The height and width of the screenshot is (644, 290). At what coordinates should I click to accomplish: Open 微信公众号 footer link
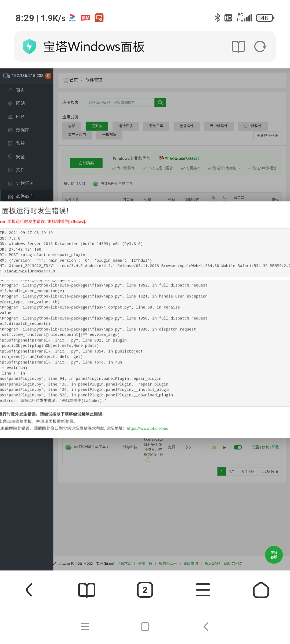[168, 563]
